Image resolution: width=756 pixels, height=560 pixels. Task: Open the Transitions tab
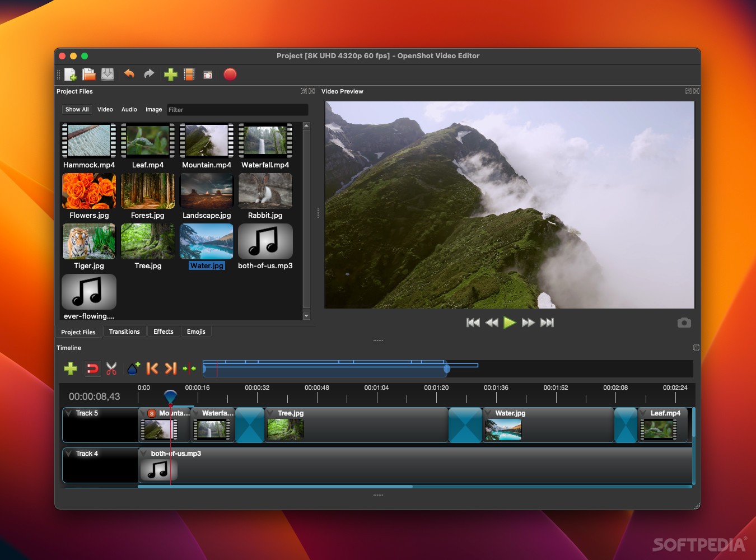pyautogui.click(x=124, y=332)
